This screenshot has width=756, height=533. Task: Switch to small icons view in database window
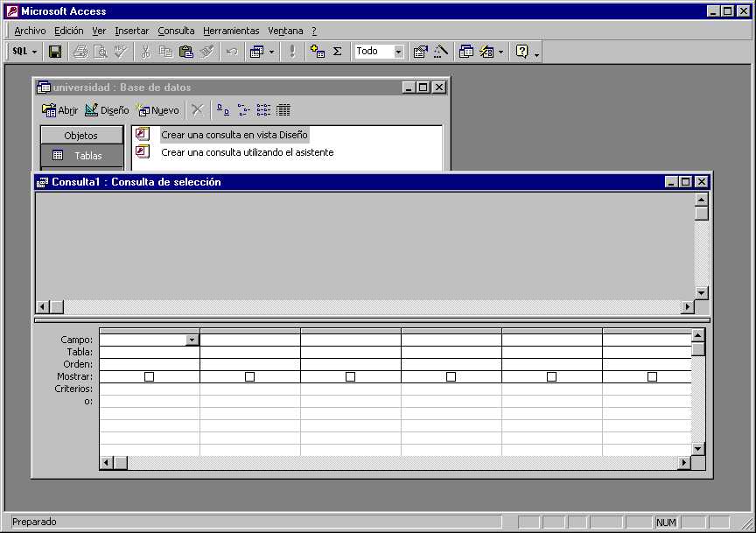(x=243, y=110)
